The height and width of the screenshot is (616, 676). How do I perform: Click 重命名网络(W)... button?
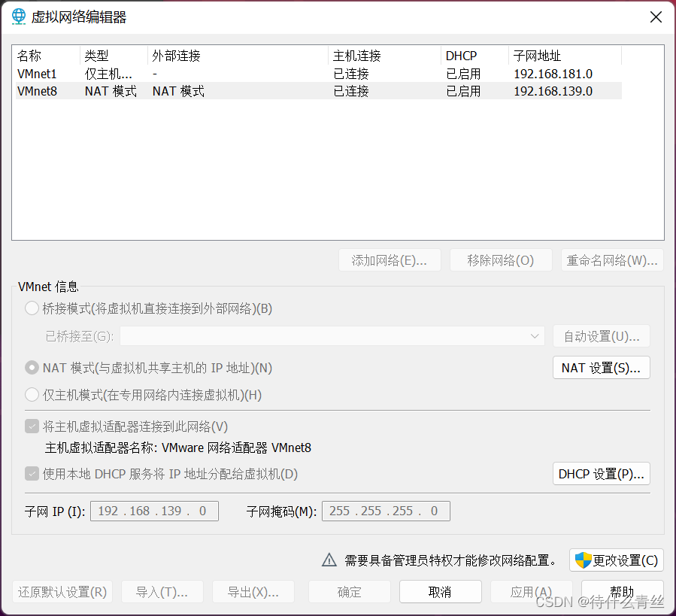tap(612, 260)
